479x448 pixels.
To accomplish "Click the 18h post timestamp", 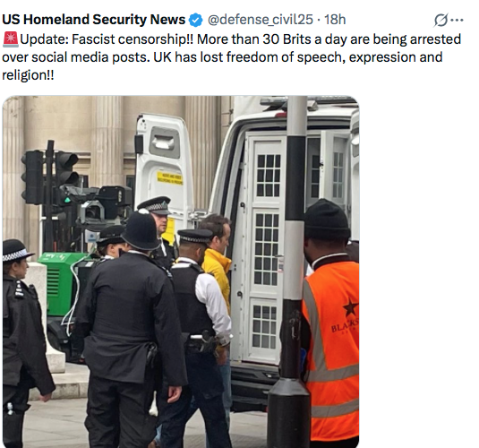I will click(335, 20).
